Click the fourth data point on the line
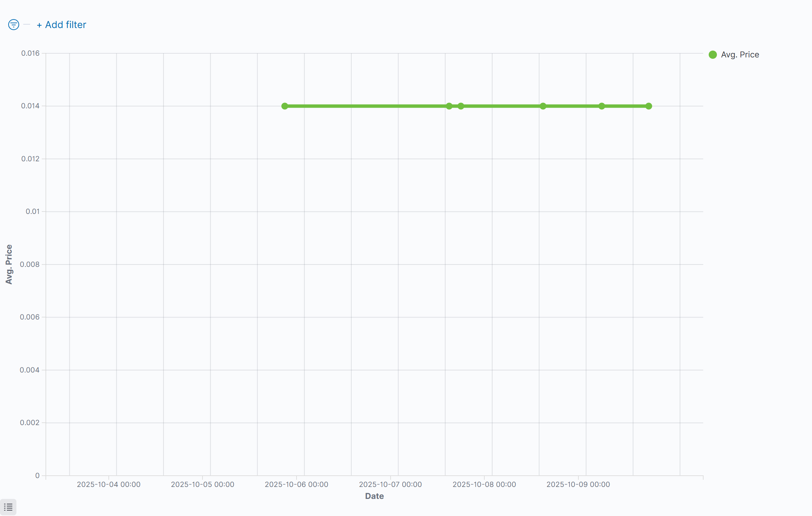This screenshot has height=516, width=812. pos(543,106)
